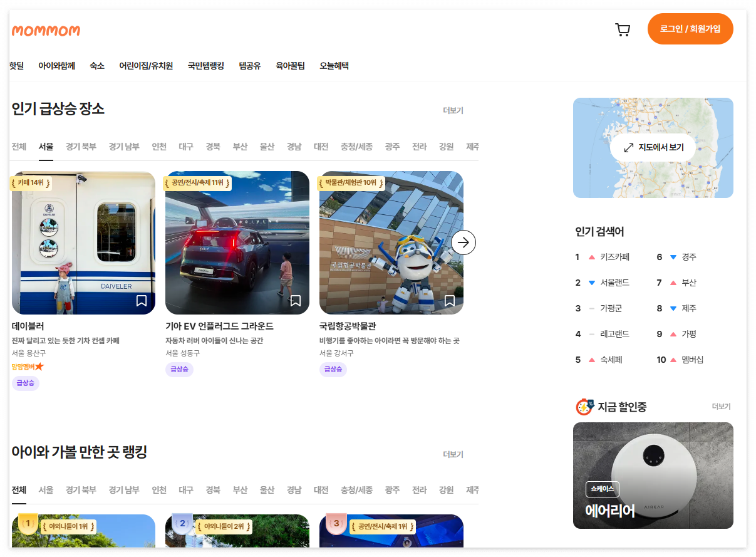Image resolution: width=756 pixels, height=557 pixels.
Task: Select 전체 tab under 인기 급상승 장소
Action: point(19,147)
